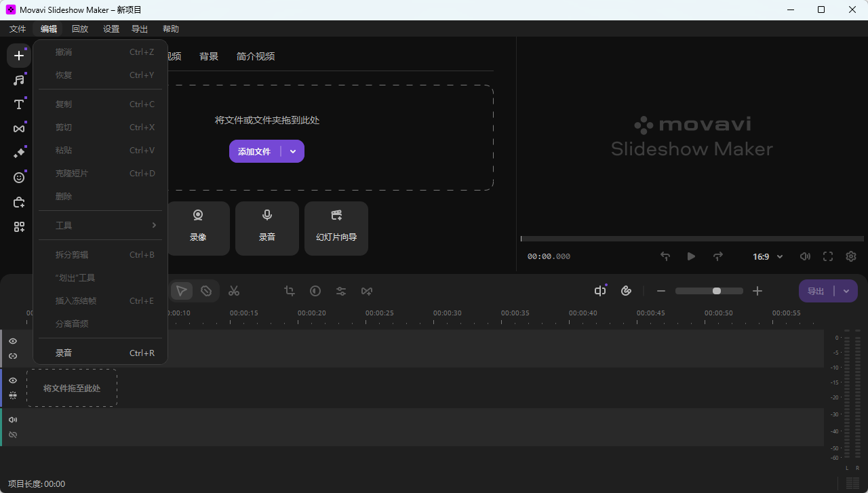868x493 pixels.
Task: Activate the select arrow tool on timeline
Action: click(181, 291)
